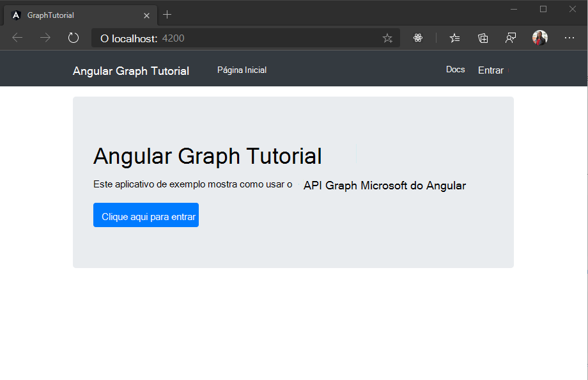Viewport: 588px width, 380px height.
Task: Close the browser window
Action: click(572, 10)
